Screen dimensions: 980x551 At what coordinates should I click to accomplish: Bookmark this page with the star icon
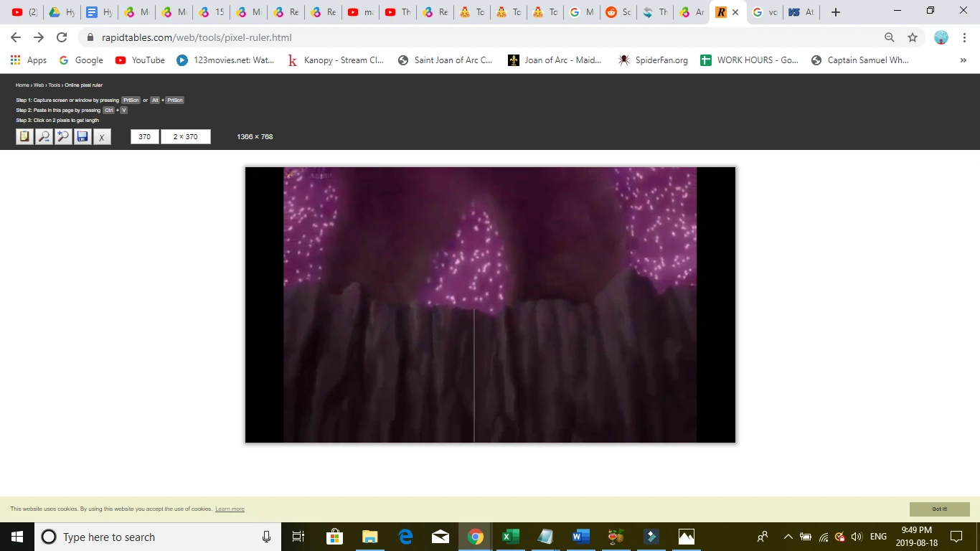[x=913, y=37]
